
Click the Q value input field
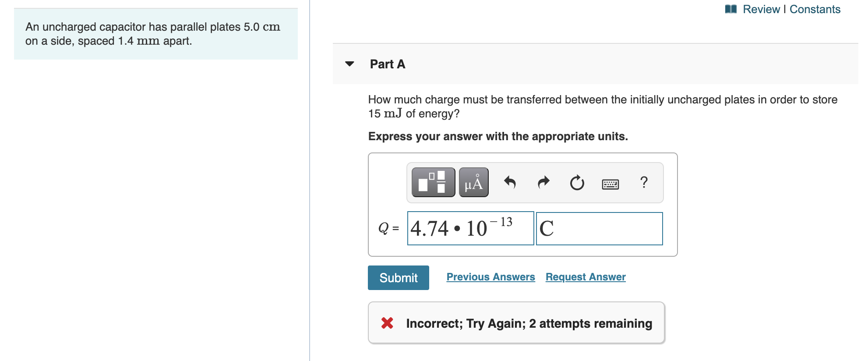coord(470,228)
